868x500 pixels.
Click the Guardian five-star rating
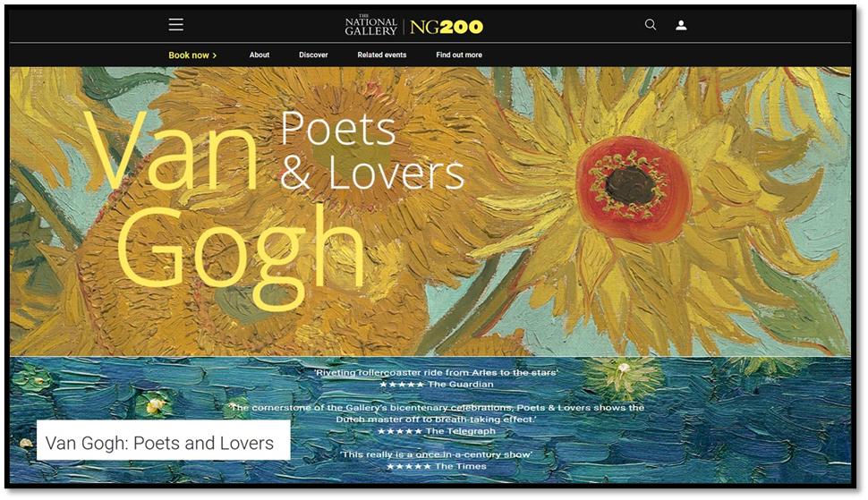436,385
